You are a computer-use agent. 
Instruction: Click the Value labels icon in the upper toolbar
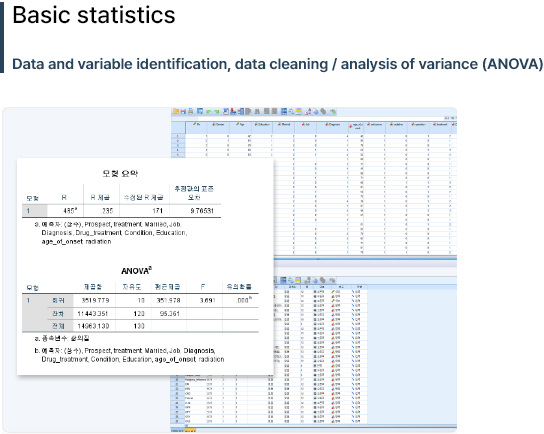308,111
